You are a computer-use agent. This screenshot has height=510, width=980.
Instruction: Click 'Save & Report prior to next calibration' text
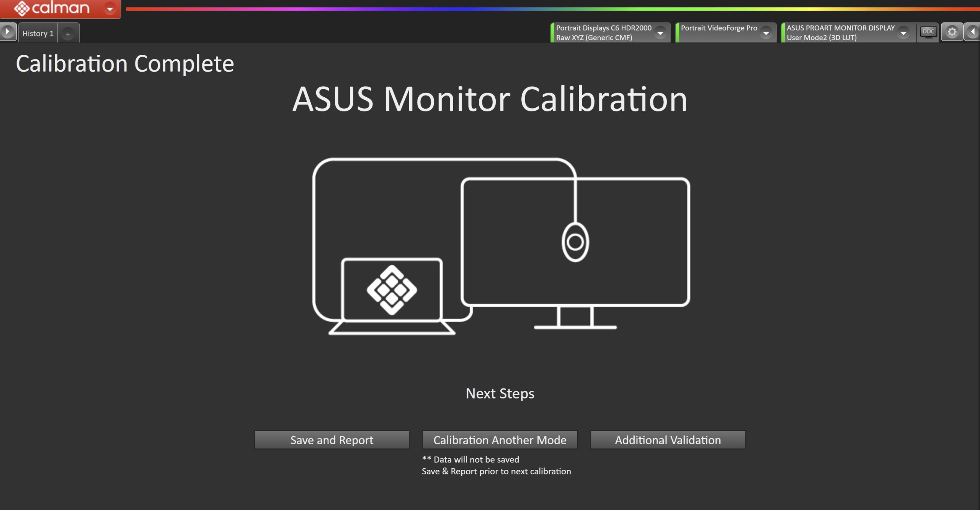pyautogui.click(x=496, y=471)
